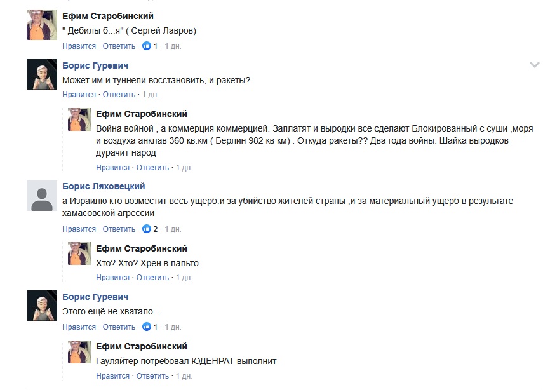The height and width of the screenshot is (392, 543).
Task: Click like reaction icon on Лавров quote comment
Action: [147, 46]
